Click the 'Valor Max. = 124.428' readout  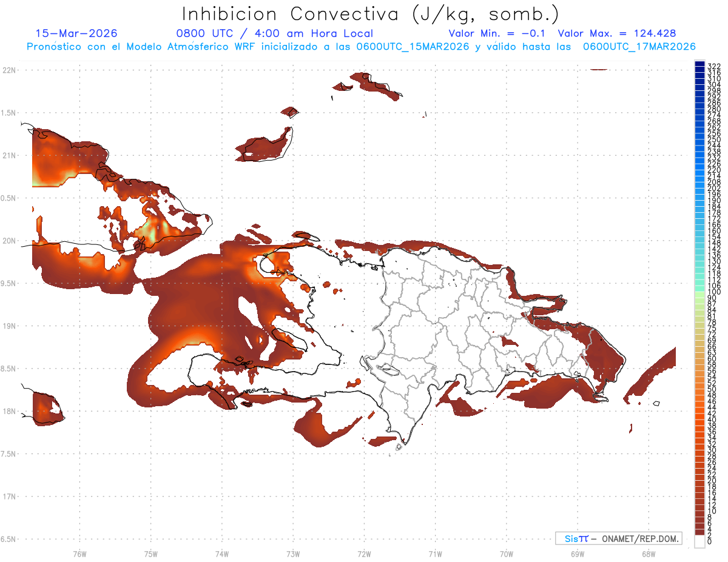(x=617, y=33)
